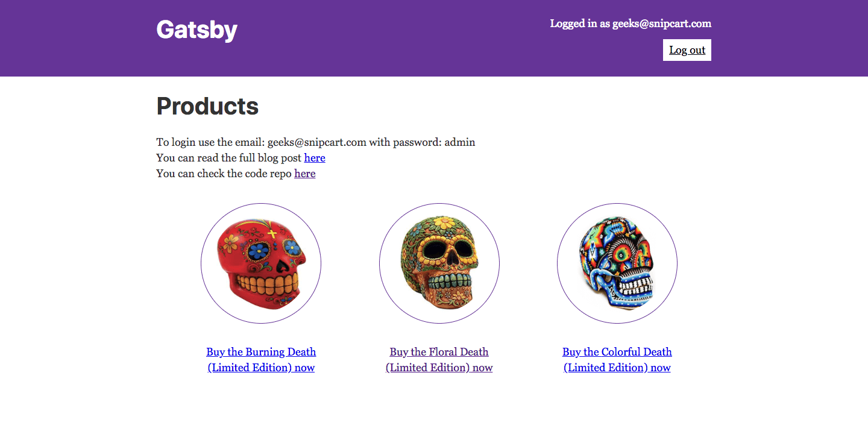
Task: Click '(Limited Edition) now' under the Floral Death
Action: pyautogui.click(x=439, y=368)
